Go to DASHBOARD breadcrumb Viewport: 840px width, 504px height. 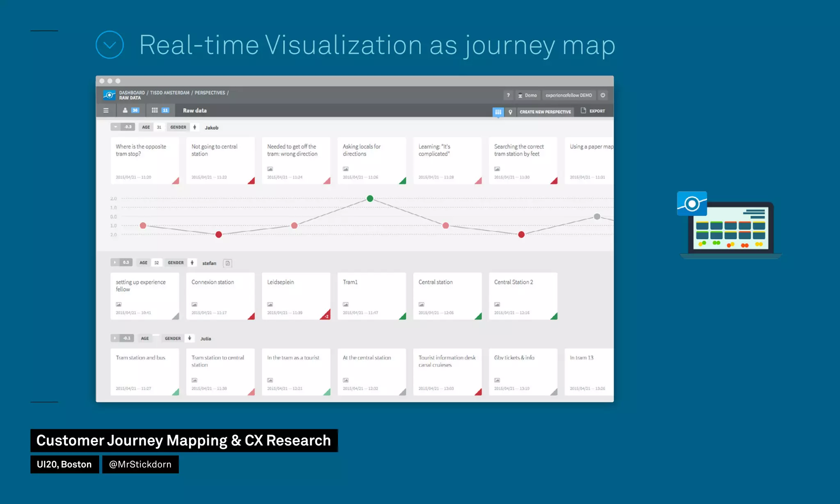132,93
